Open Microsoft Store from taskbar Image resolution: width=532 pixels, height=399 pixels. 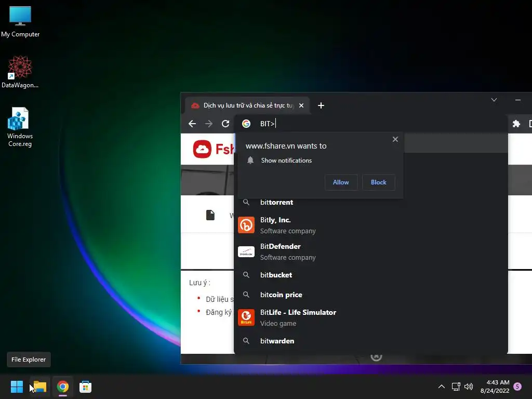coord(86,387)
